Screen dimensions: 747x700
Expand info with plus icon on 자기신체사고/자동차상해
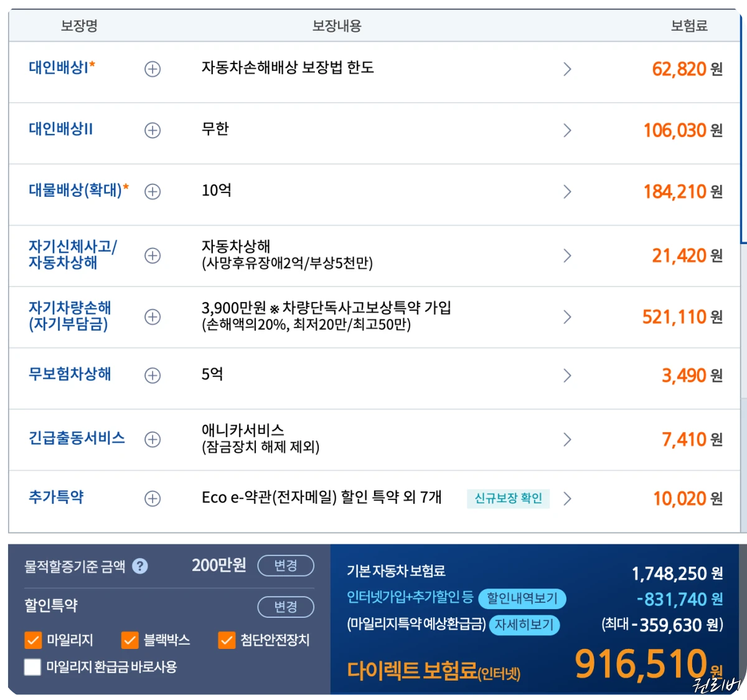[x=152, y=255]
